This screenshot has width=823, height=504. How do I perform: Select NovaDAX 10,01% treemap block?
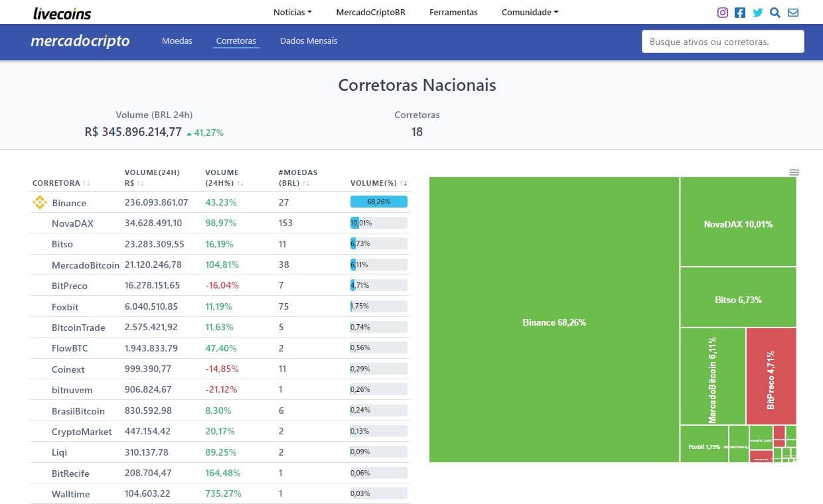(739, 221)
